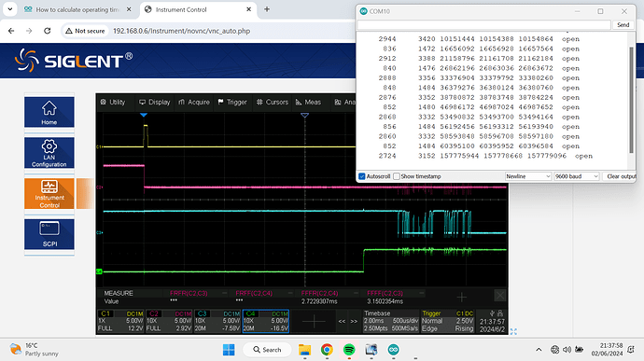Viewport: 644px width, 361px height.
Task: Go back in the browser
Action: (x=11, y=31)
